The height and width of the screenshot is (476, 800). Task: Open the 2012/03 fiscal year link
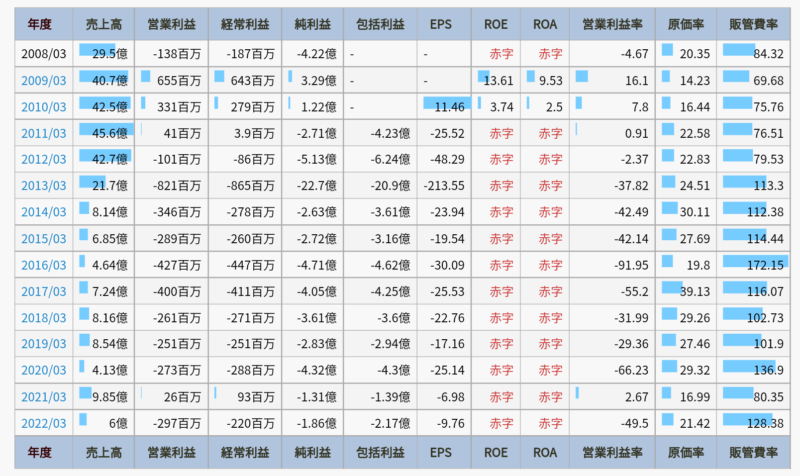(x=44, y=160)
